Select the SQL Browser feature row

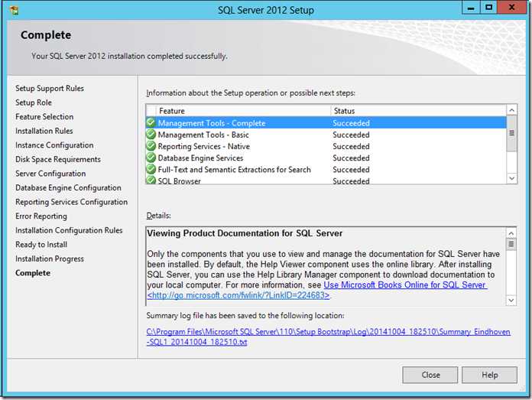pyautogui.click(x=326, y=180)
